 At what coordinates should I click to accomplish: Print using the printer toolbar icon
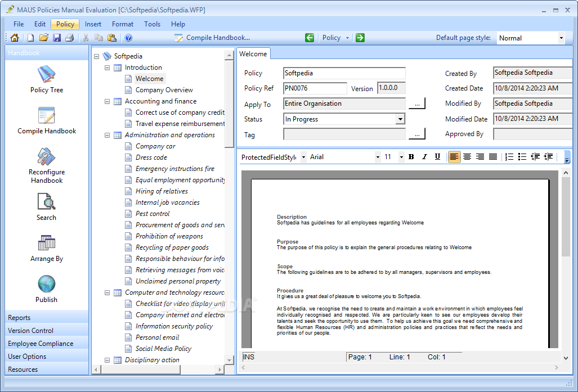[x=70, y=38]
